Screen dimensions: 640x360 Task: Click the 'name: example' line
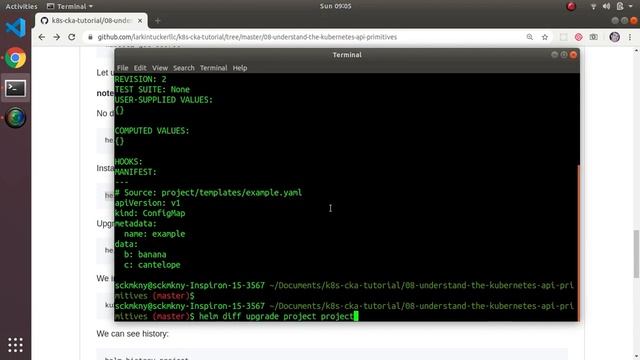(x=154, y=234)
